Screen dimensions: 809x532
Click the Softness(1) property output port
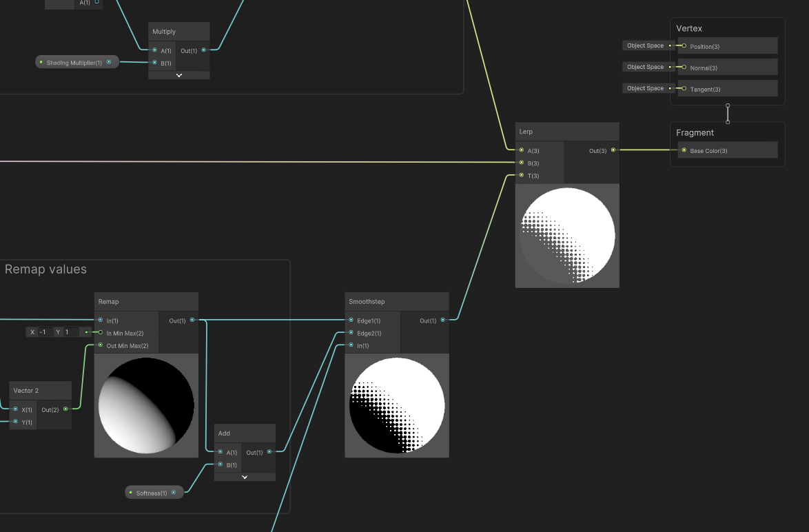coord(174,492)
